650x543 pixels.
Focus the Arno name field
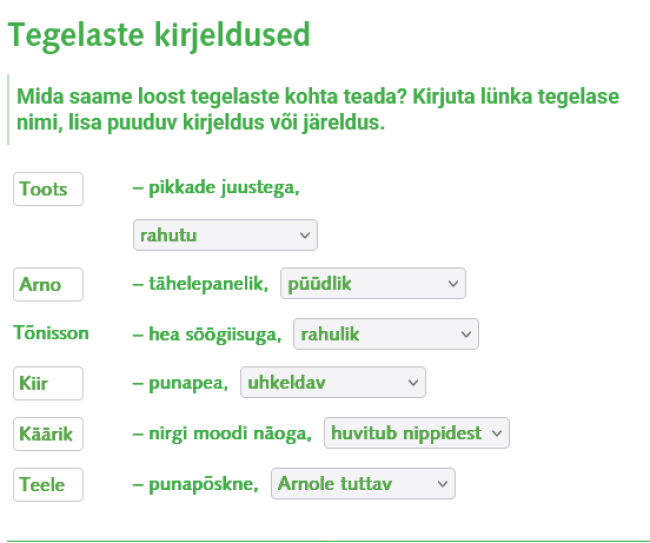48,284
